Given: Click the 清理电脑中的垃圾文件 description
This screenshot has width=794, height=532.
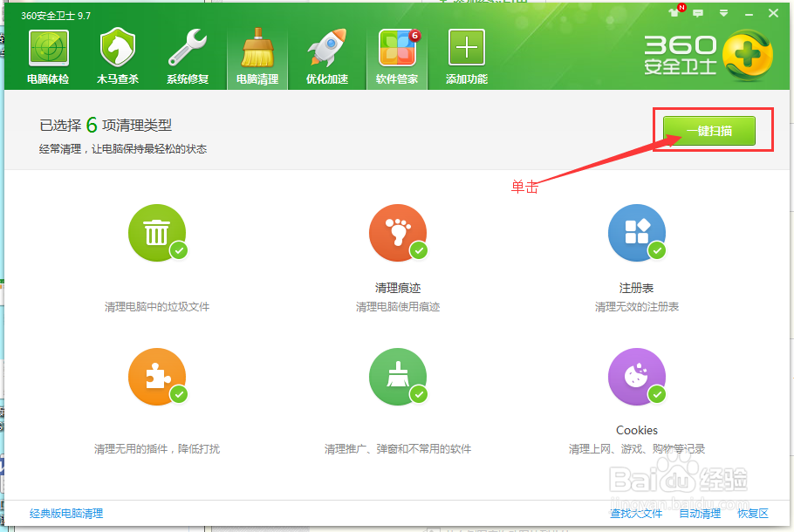Looking at the screenshot, I should pos(157,307).
